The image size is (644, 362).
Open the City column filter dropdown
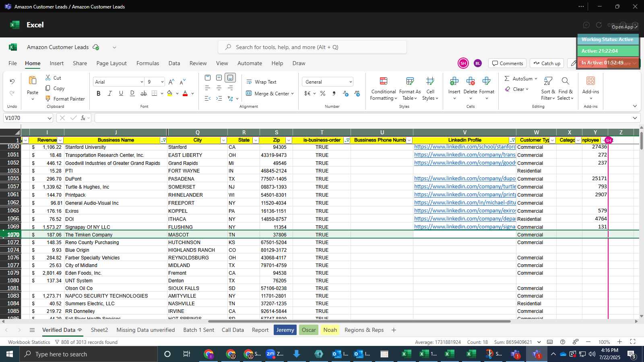tap(223, 140)
